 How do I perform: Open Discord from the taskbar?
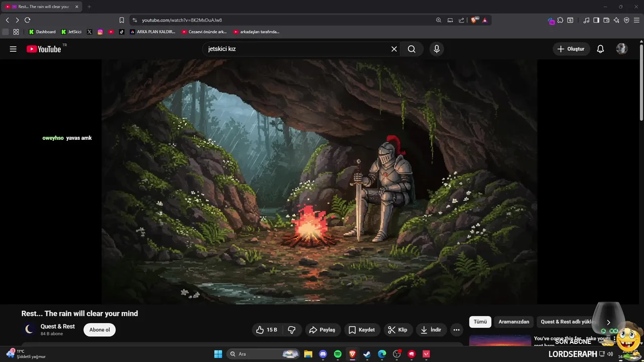[x=323, y=354]
